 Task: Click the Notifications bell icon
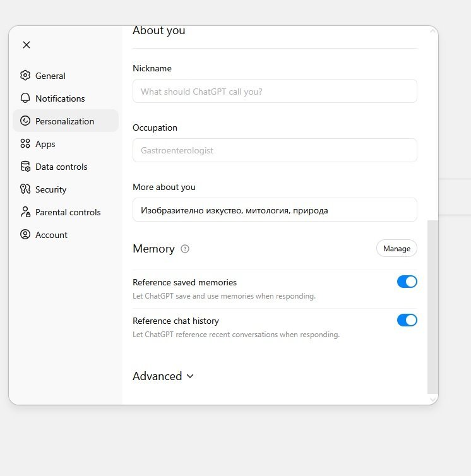coord(25,98)
